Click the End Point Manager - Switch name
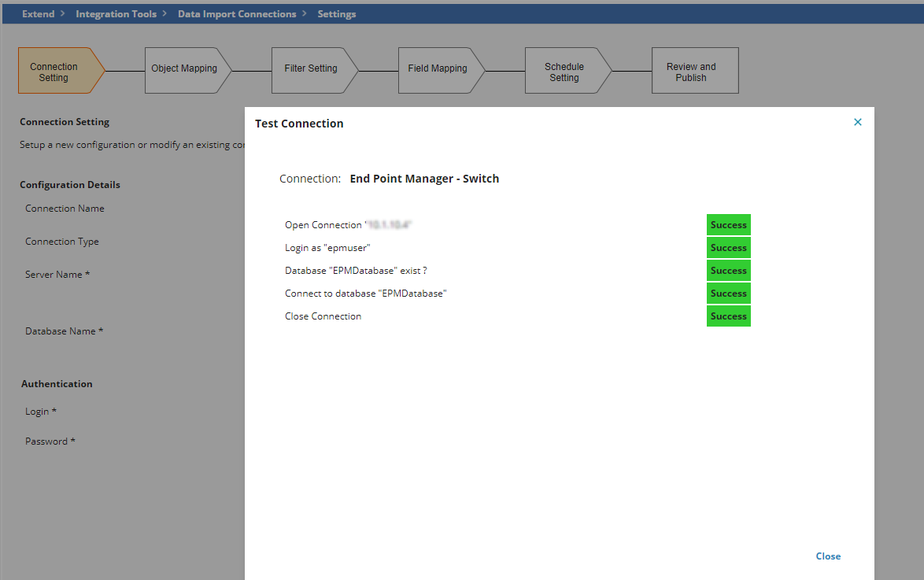Screen dimensions: 924x580 (x=424, y=179)
